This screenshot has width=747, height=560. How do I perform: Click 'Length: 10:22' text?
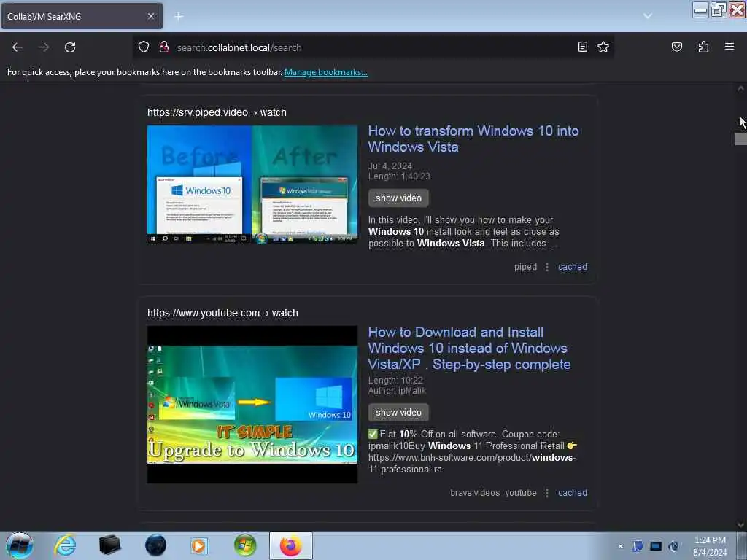(395, 381)
